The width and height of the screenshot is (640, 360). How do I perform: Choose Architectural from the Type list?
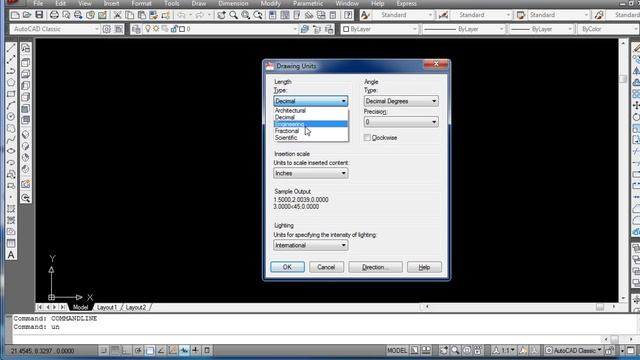311,111
